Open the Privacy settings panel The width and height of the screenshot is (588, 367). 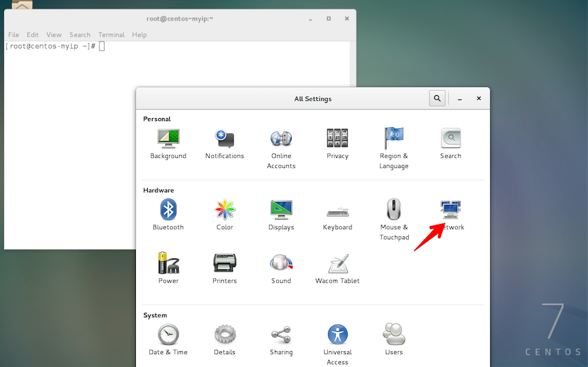click(x=337, y=144)
